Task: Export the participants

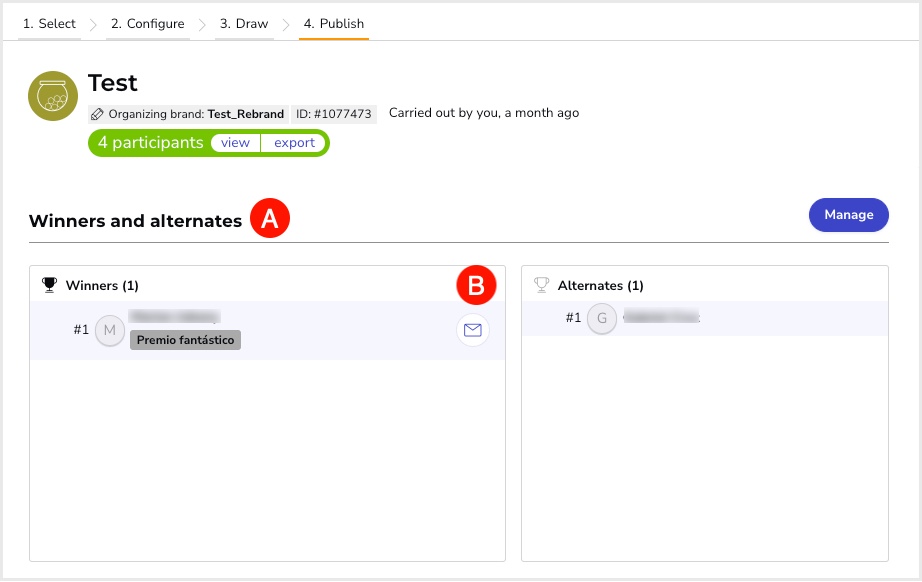Action: coord(294,143)
